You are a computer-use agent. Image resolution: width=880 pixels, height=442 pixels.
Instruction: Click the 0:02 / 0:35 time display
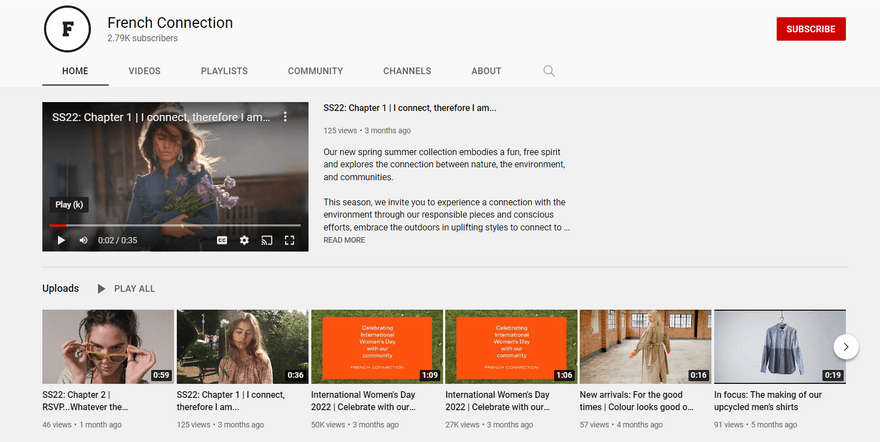click(117, 240)
